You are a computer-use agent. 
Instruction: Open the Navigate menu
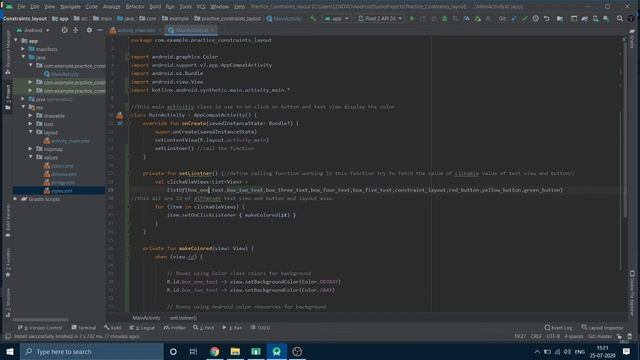coord(70,7)
